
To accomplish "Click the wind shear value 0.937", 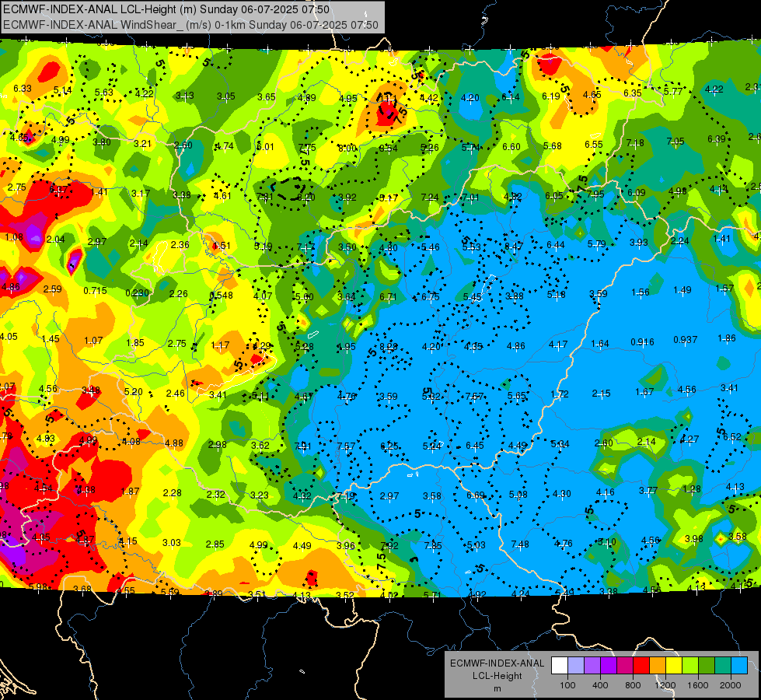I will coord(686,340).
